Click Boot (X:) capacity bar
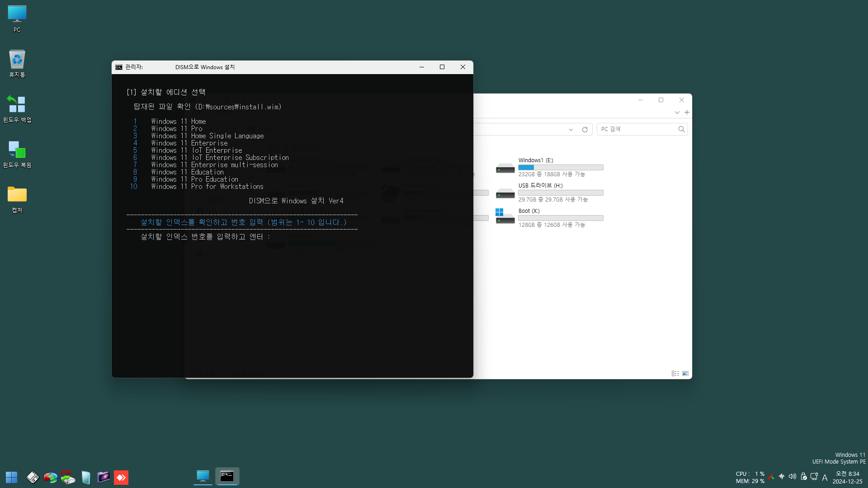The height and width of the screenshot is (488, 868). [x=561, y=218]
